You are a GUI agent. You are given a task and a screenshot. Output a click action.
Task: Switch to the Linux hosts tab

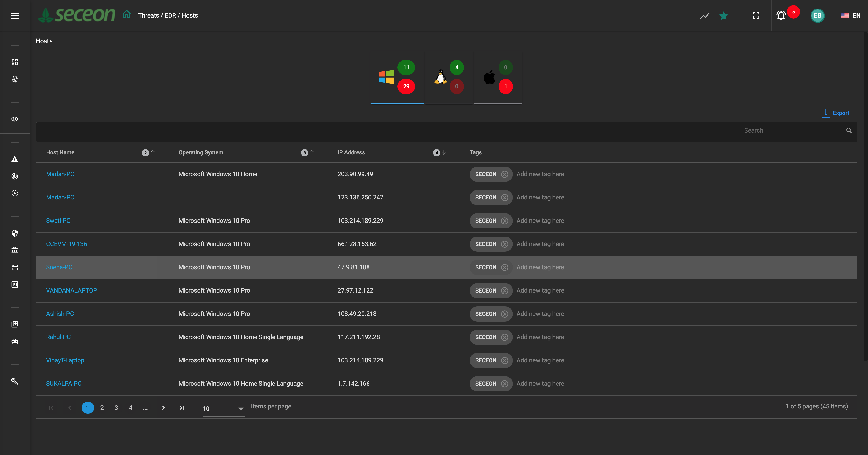[x=448, y=77]
